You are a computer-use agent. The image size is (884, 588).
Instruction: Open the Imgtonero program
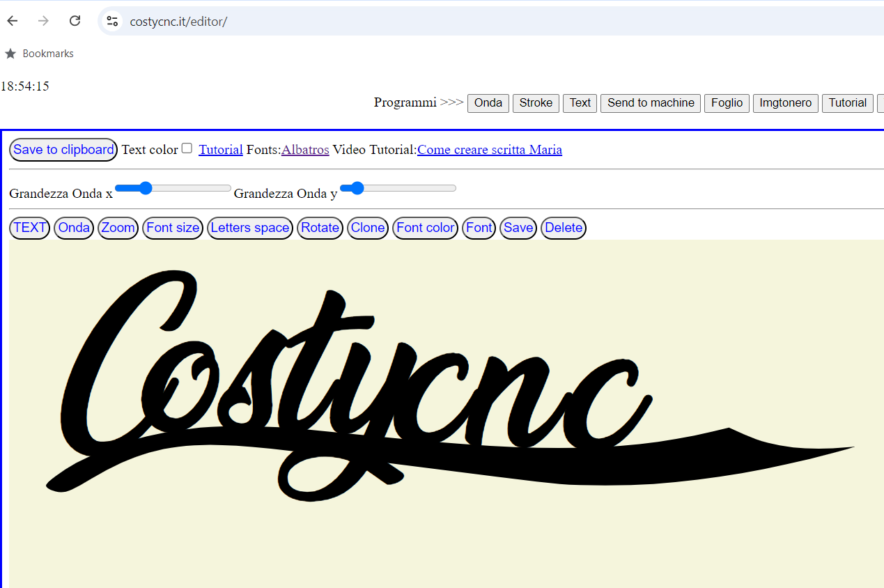tap(785, 103)
